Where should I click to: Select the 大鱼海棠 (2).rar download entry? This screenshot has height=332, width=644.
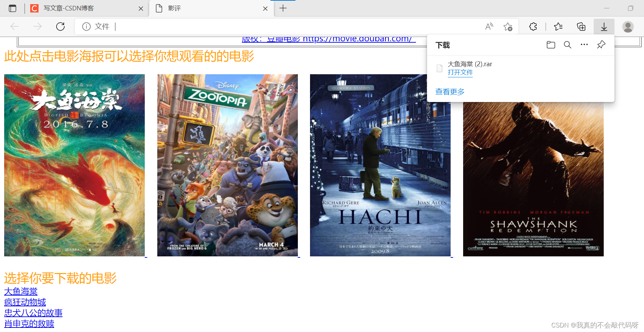[520, 68]
